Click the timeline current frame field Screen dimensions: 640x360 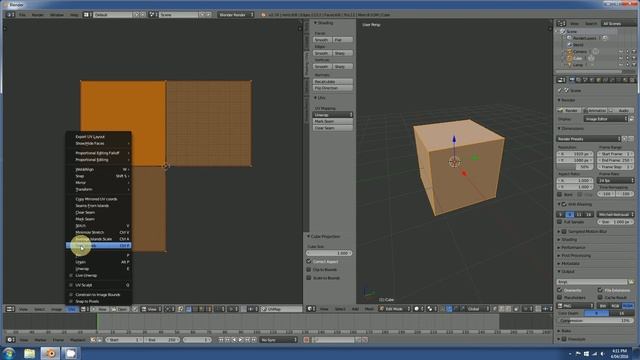pos(197,340)
